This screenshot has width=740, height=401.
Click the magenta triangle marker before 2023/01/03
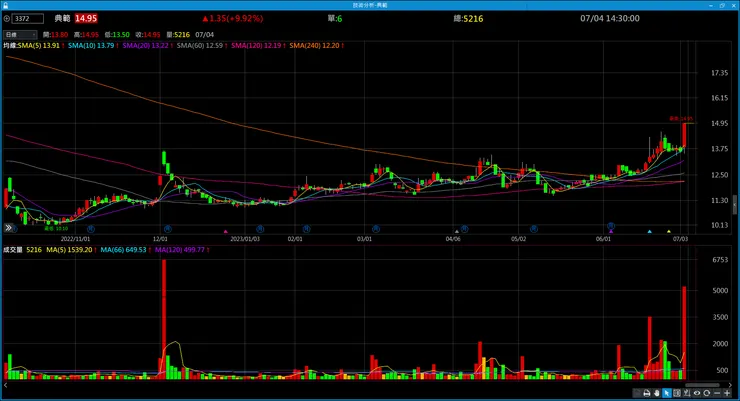click(226, 232)
